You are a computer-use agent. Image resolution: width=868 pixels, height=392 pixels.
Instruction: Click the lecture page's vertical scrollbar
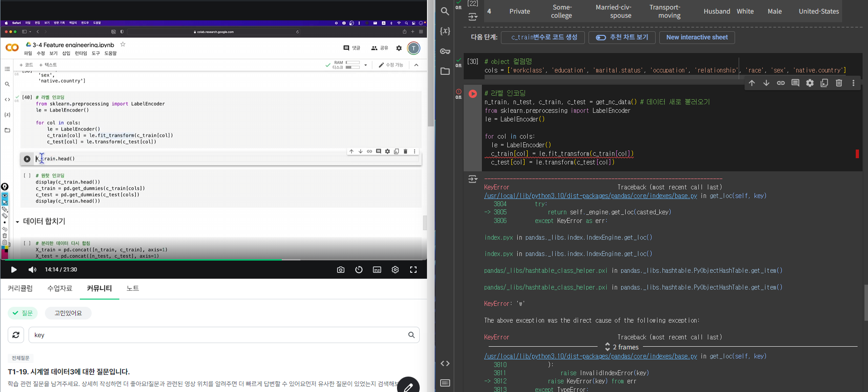click(x=431, y=63)
